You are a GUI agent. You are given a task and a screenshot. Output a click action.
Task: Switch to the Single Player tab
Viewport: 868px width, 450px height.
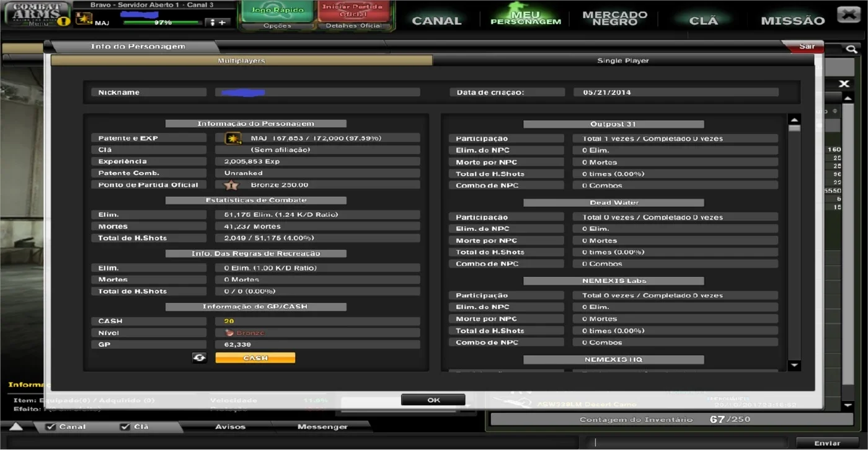[623, 61]
